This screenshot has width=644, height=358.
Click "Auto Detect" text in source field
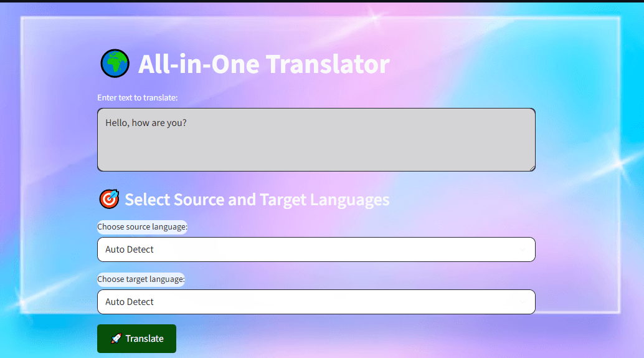pyautogui.click(x=130, y=249)
